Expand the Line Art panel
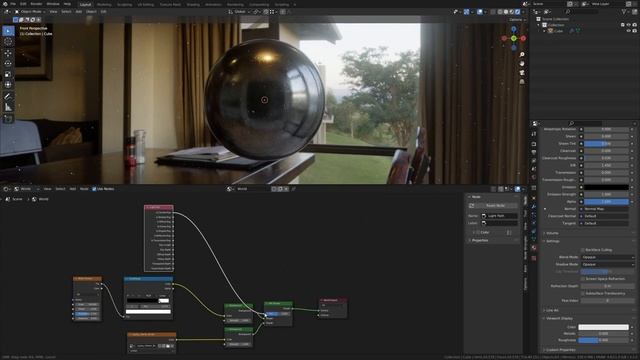 click(x=552, y=311)
